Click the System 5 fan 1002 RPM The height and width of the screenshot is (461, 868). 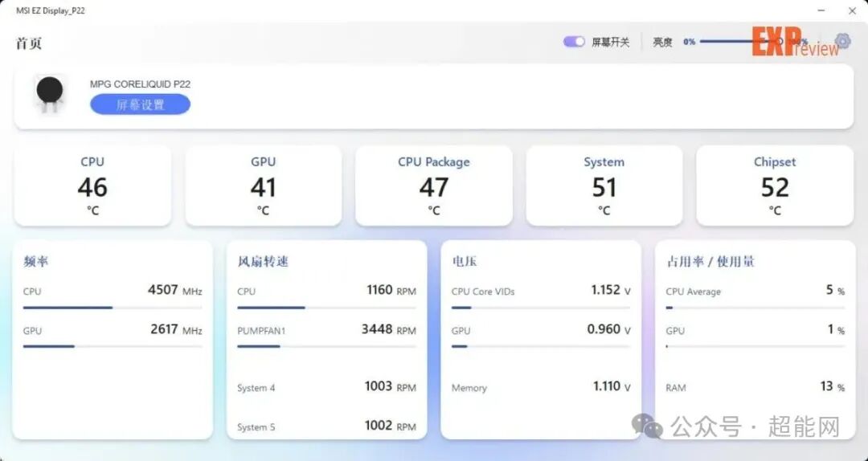[x=391, y=426]
